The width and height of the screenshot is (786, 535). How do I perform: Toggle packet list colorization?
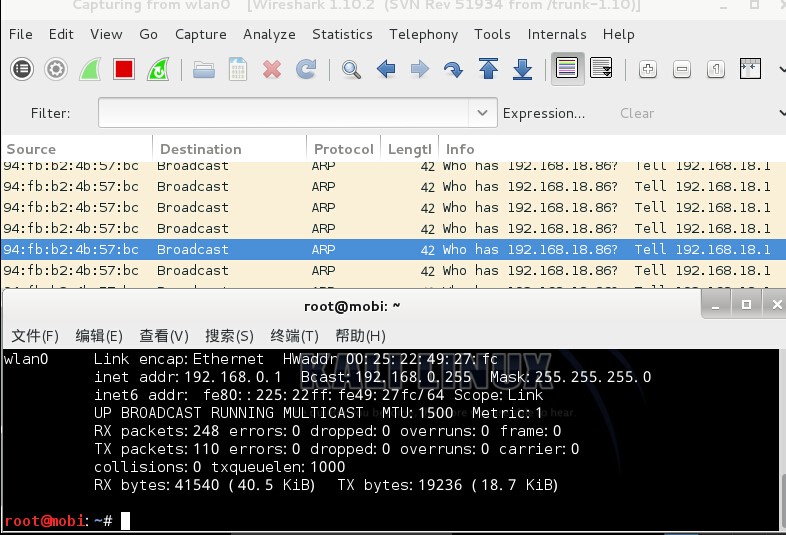(x=567, y=70)
